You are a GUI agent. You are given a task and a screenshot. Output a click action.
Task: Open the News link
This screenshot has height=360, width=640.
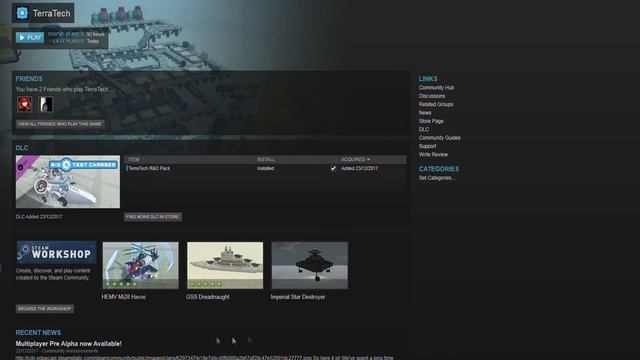(x=425, y=113)
